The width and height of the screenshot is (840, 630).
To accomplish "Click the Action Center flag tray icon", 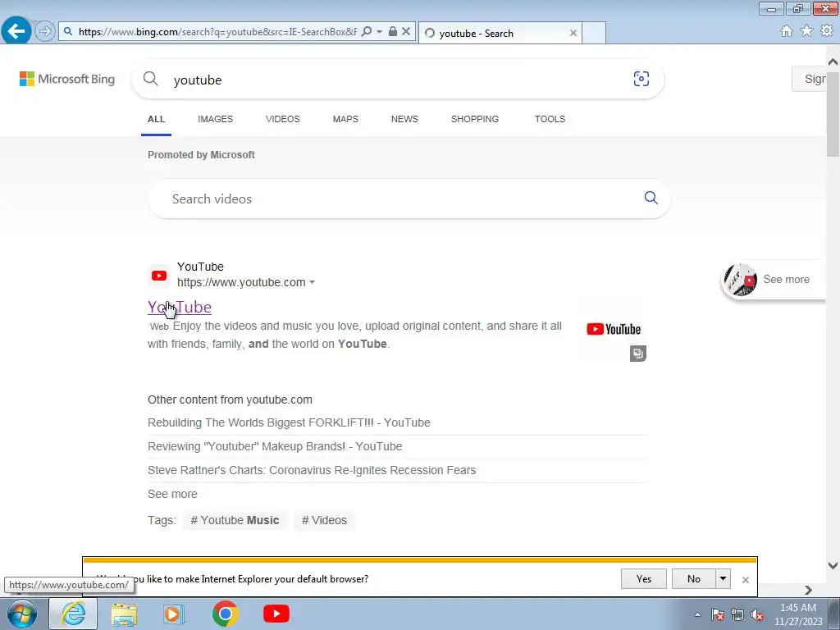I will tap(718, 614).
